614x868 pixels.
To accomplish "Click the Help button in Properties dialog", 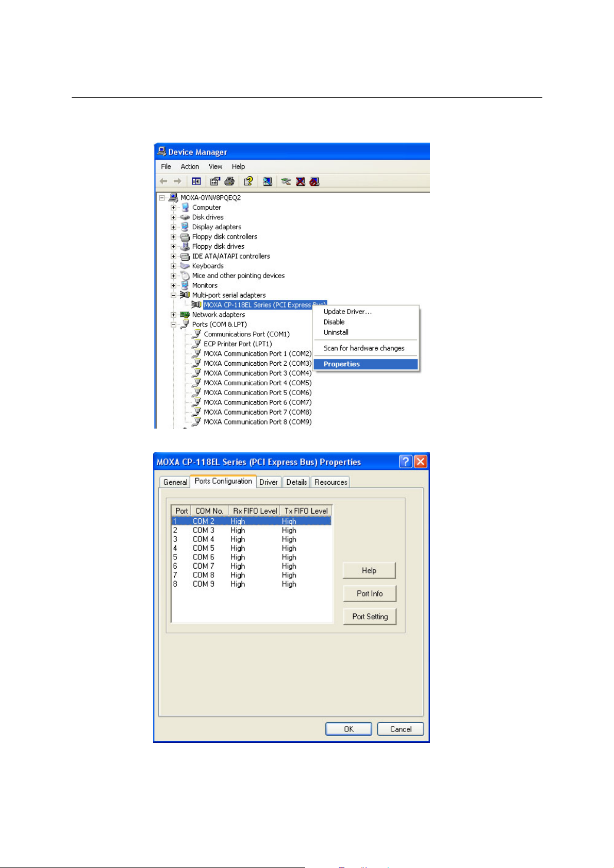I will point(369,570).
